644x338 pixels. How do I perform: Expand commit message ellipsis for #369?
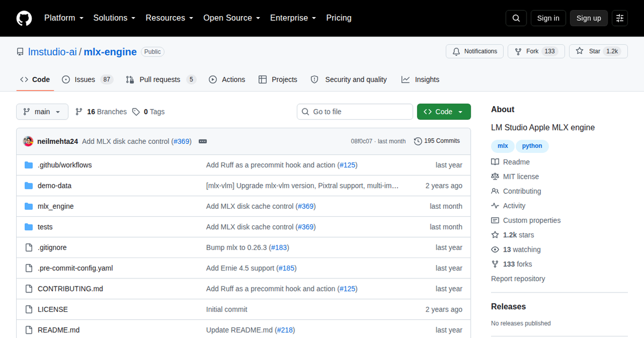tap(203, 141)
